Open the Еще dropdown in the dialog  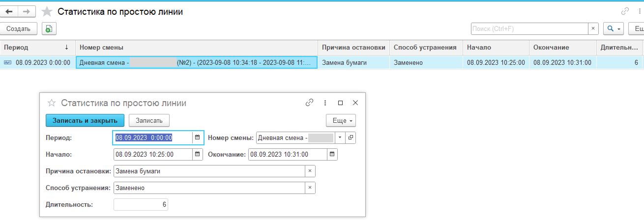(x=341, y=120)
